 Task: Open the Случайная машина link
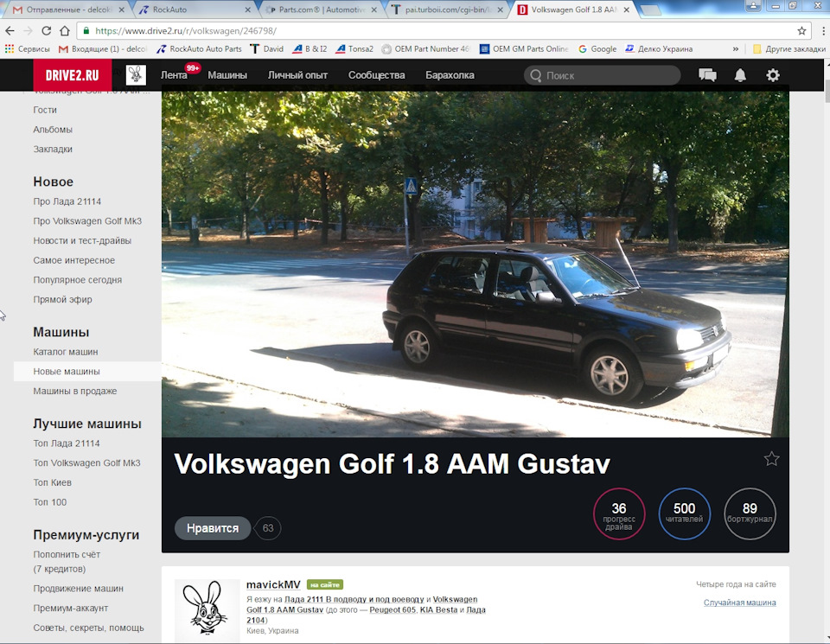[x=739, y=603]
